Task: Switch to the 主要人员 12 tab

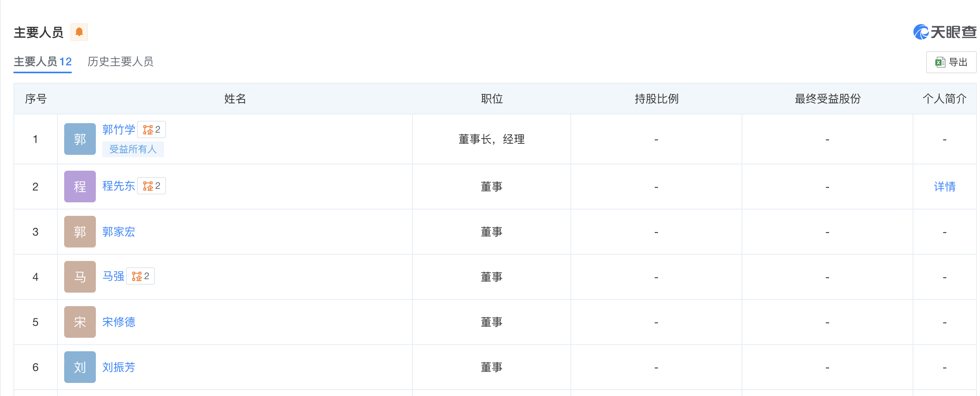Action: [x=43, y=62]
